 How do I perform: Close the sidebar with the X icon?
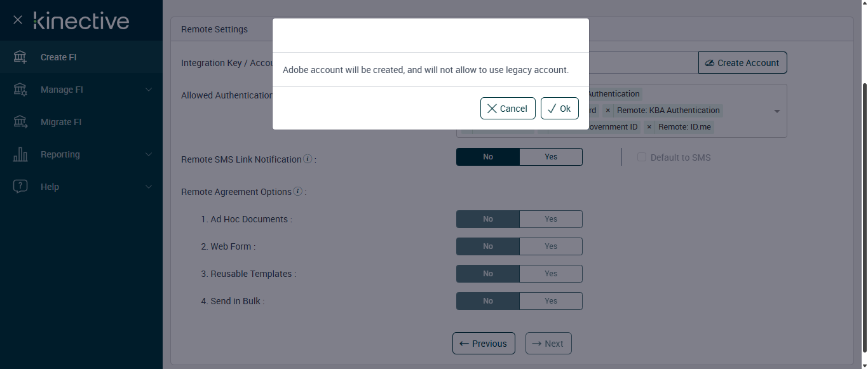pyautogui.click(x=18, y=20)
